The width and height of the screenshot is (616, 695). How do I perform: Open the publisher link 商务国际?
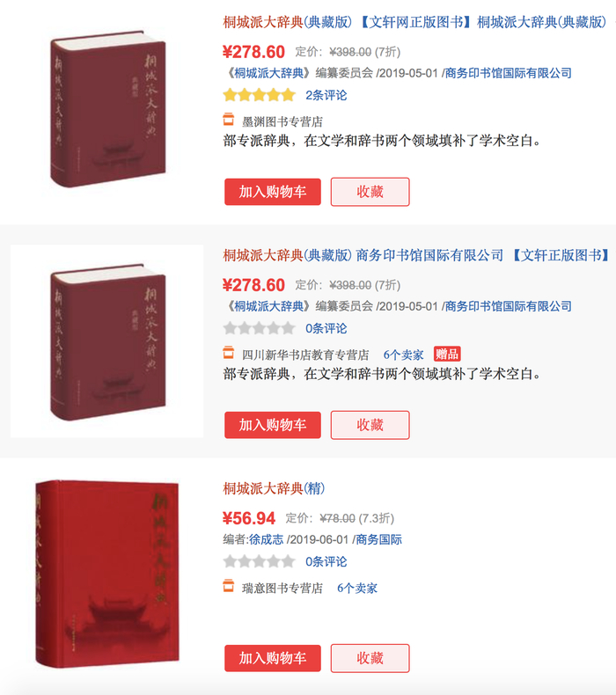(378, 539)
